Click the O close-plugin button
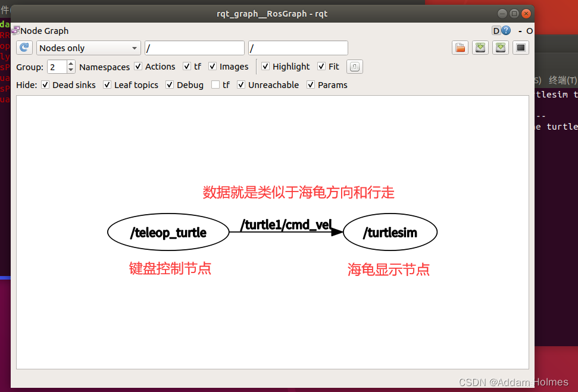Image resolution: width=578 pixels, height=392 pixels. click(529, 31)
